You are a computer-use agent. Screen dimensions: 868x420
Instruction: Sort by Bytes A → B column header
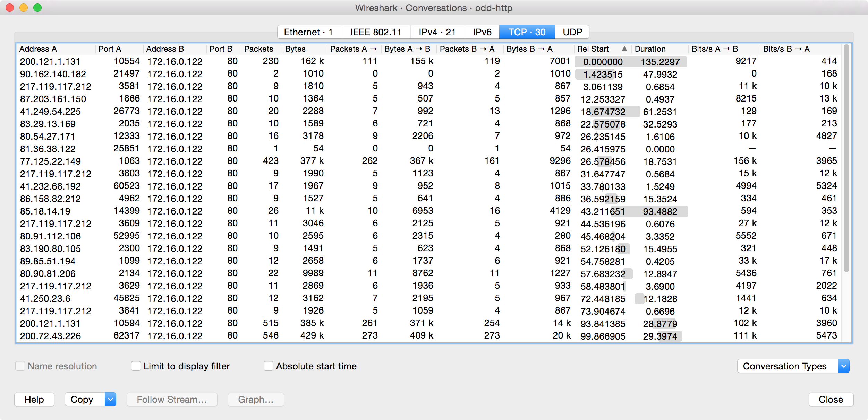click(x=409, y=49)
